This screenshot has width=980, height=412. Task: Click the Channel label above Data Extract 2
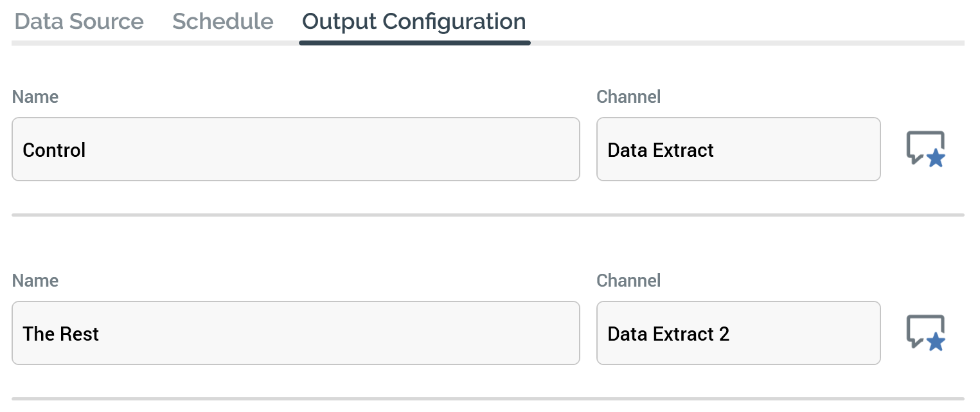click(x=628, y=281)
